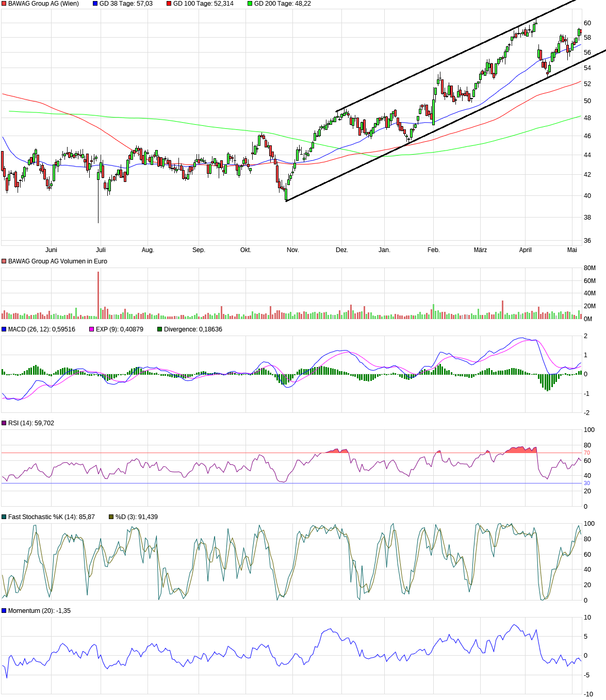This screenshot has width=606, height=700.
Task: Click the red BAWAG Group AG legend square
Action: click(4, 4)
